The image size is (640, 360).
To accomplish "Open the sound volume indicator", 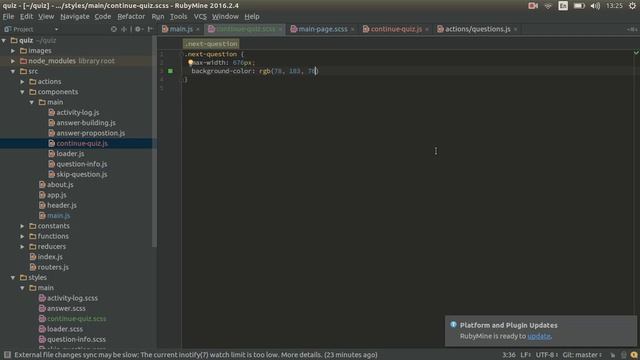I will click(x=595, y=6).
